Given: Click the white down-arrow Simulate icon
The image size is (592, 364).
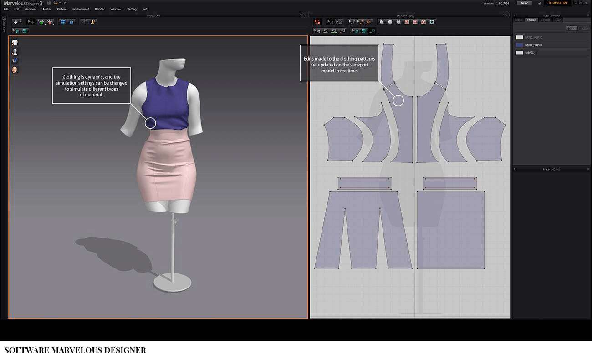Looking at the screenshot, I should 16,22.
